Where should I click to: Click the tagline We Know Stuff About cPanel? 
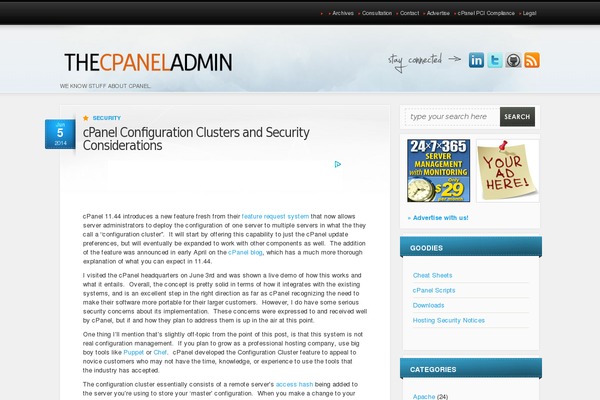pyautogui.click(x=105, y=86)
